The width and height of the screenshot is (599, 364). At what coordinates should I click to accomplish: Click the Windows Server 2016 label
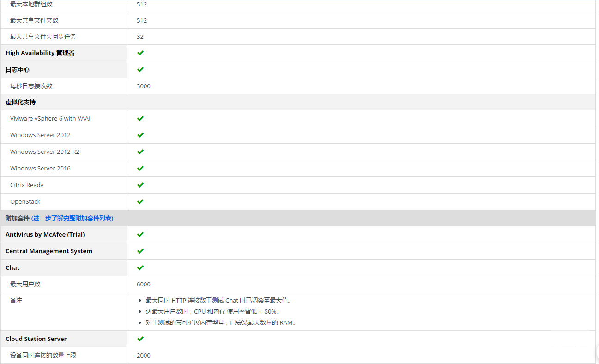[40, 168]
